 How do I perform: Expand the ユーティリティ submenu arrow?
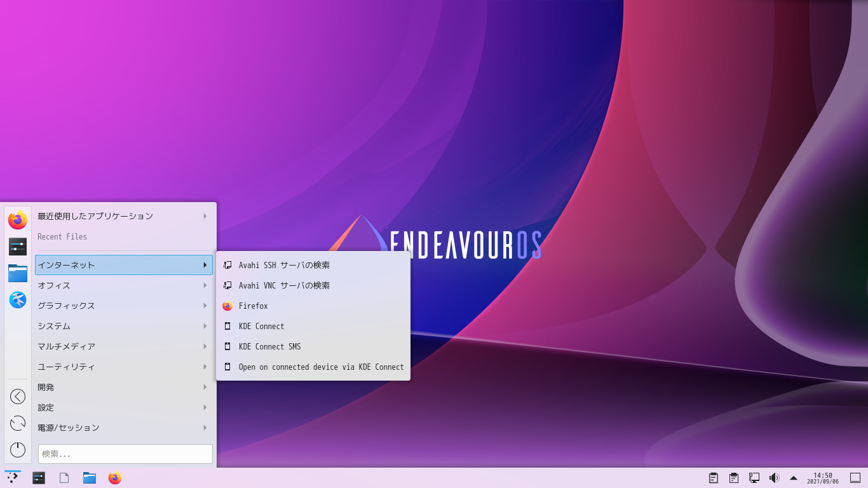tap(205, 367)
